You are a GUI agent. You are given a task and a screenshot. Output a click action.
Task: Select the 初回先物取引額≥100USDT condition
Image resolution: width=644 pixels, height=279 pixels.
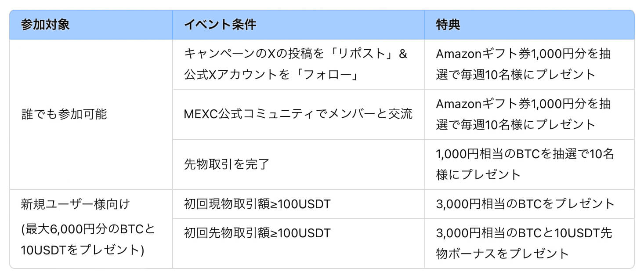point(257,232)
